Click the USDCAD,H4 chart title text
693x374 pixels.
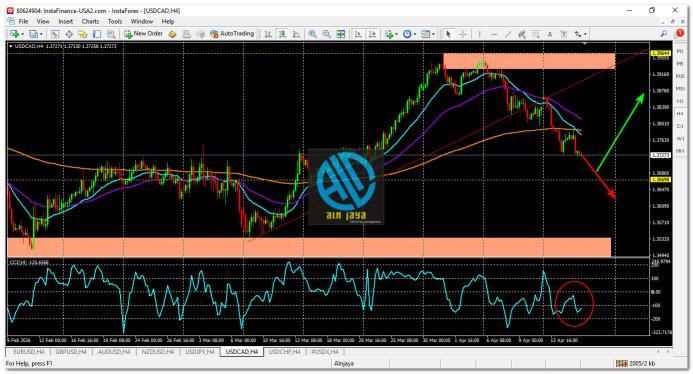(x=29, y=46)
